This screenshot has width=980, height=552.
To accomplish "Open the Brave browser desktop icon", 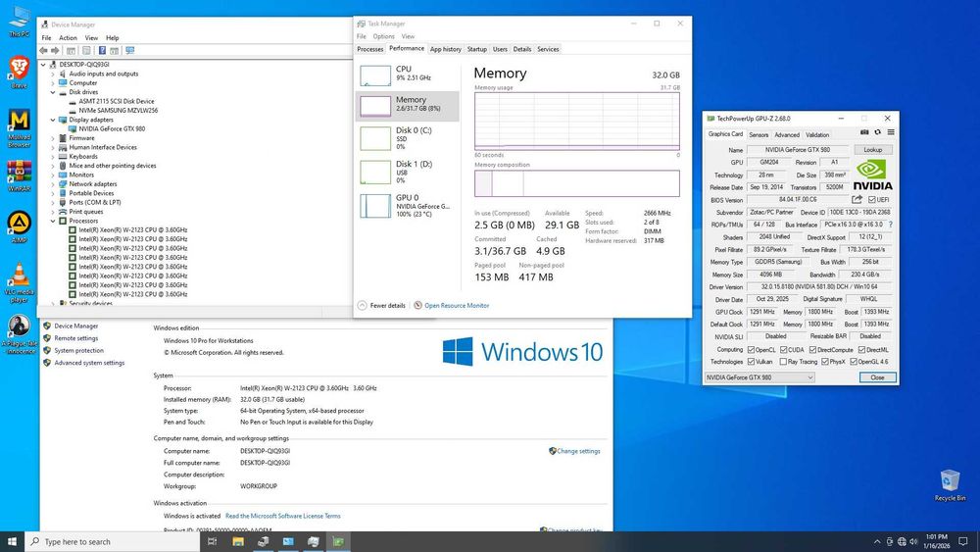I will [x=19, y=72].
